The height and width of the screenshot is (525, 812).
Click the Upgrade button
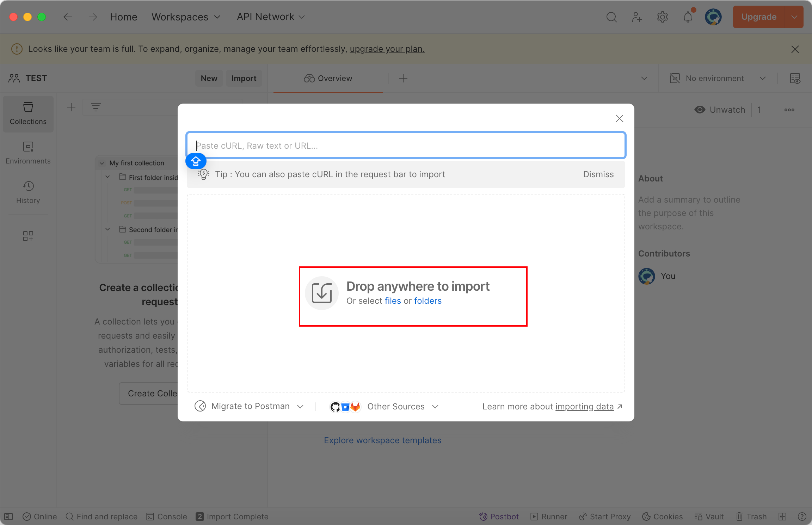tap(759, 17)
